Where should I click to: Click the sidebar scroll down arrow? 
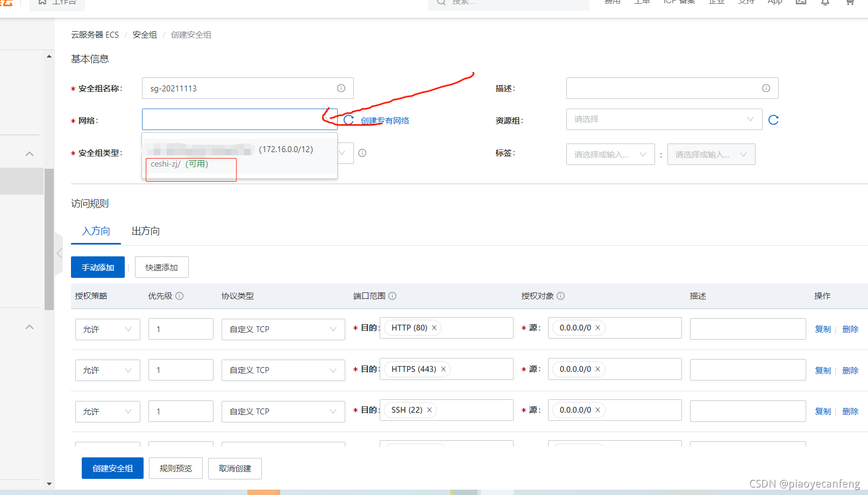(49, 484)
